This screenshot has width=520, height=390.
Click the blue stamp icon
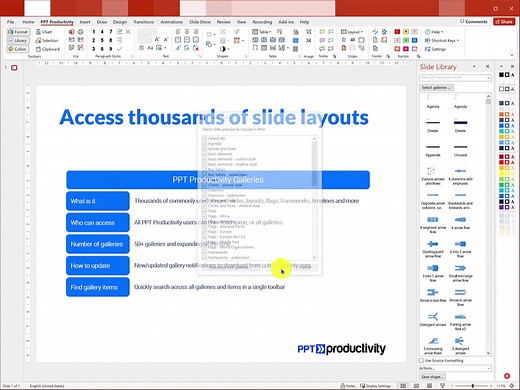click(414, 40)
